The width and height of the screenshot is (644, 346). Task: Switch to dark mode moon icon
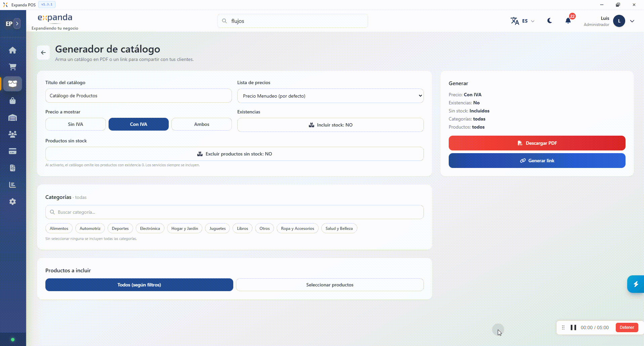pyautogui.click(x=550, y=21)
